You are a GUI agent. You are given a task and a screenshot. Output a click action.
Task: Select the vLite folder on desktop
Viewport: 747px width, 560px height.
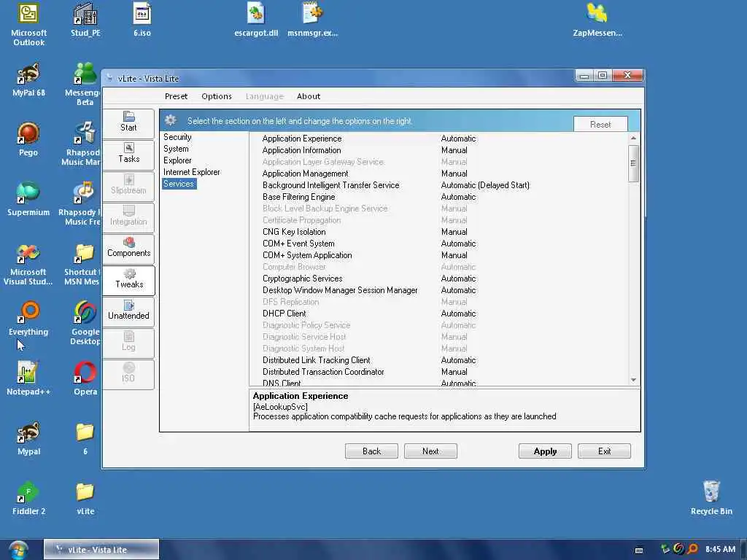[x=85, y=499]
